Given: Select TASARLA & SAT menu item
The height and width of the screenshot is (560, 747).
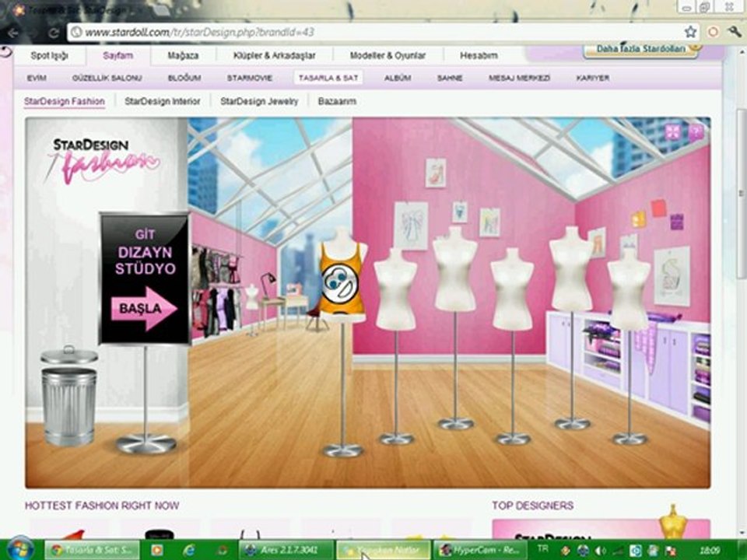Looking at the screenshot, I should pos(328,78).
